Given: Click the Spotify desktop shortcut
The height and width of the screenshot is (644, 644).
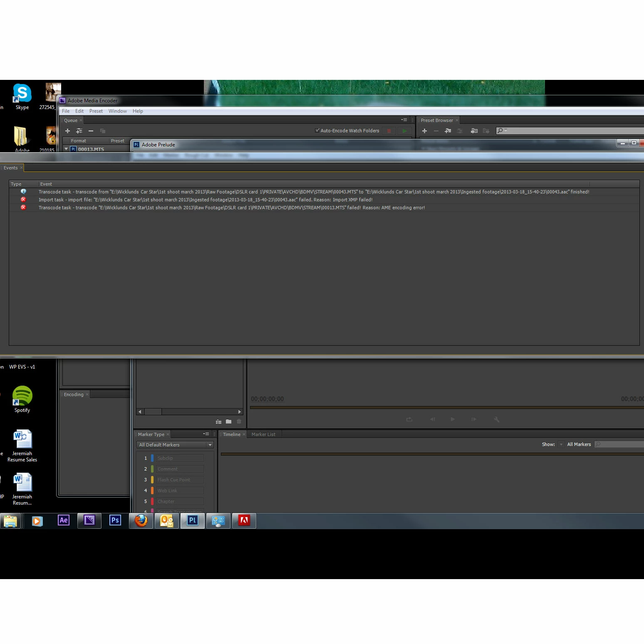Looking at the screenshot, I should 22,399.
